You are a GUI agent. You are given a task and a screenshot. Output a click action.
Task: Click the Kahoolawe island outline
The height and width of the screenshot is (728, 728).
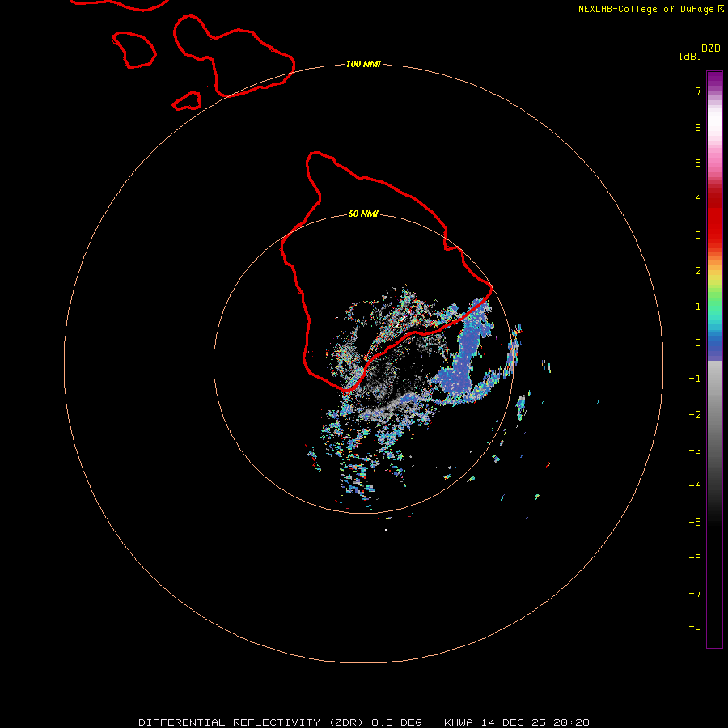[187, 101]
